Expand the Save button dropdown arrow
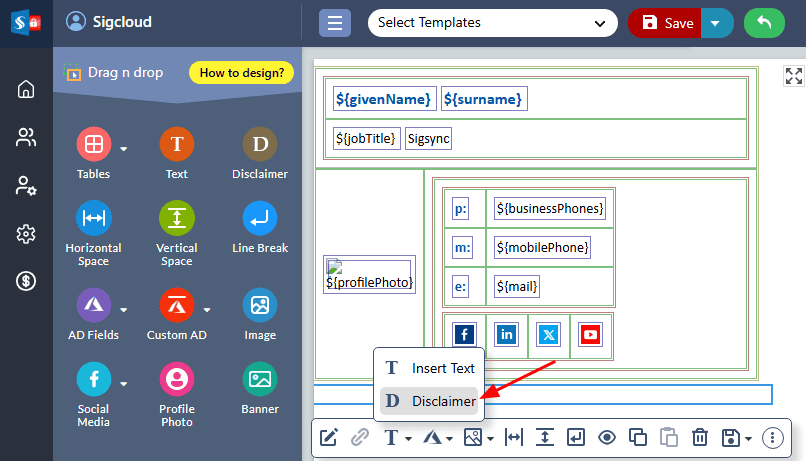 [715, 23]
